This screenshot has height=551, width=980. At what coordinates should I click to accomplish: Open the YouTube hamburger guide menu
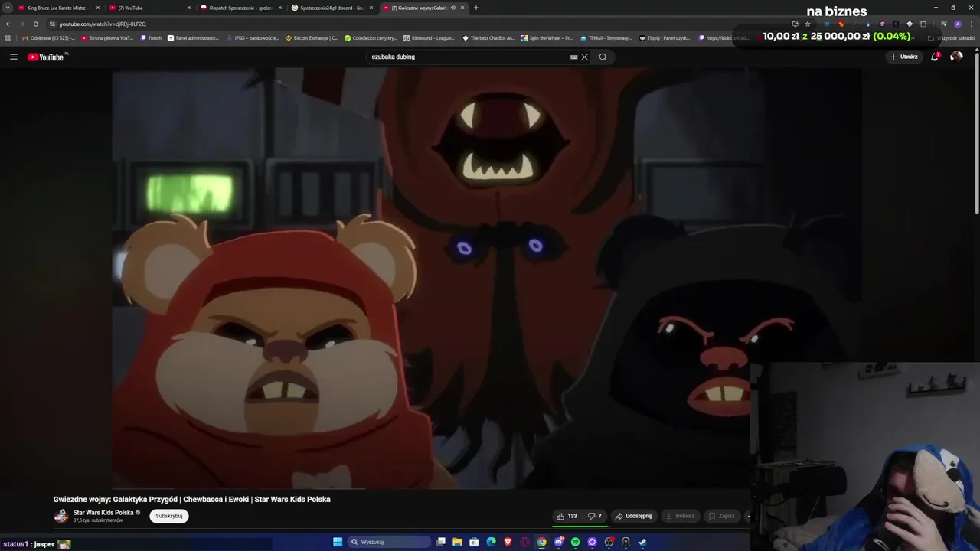pos(13,57)
